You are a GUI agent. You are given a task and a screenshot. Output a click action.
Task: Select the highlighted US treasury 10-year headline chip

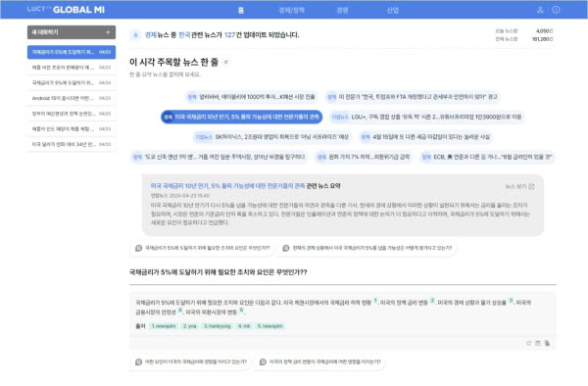click(x=241, y=117)
